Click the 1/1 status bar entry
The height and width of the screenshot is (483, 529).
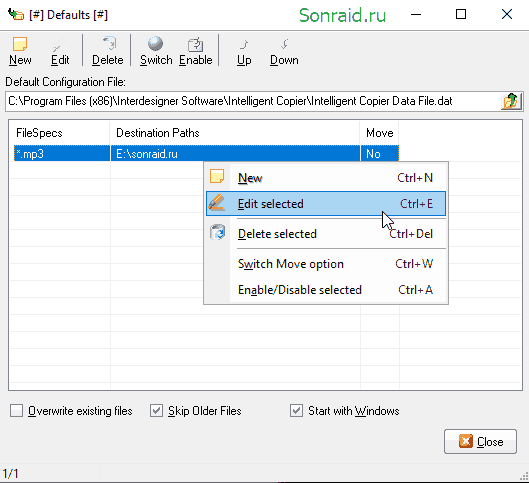(10, 474)
